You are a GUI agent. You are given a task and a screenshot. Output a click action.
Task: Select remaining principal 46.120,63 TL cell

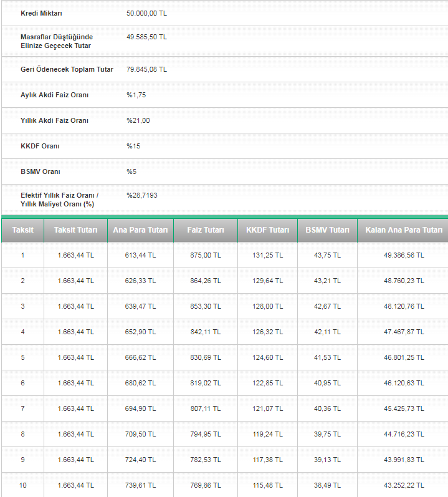[x=402, y=383]
